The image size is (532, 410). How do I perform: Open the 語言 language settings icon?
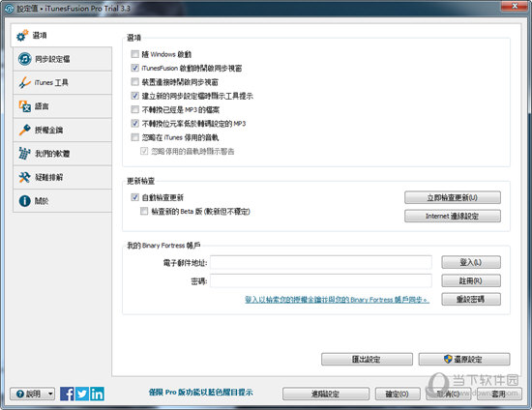[25, 106]
